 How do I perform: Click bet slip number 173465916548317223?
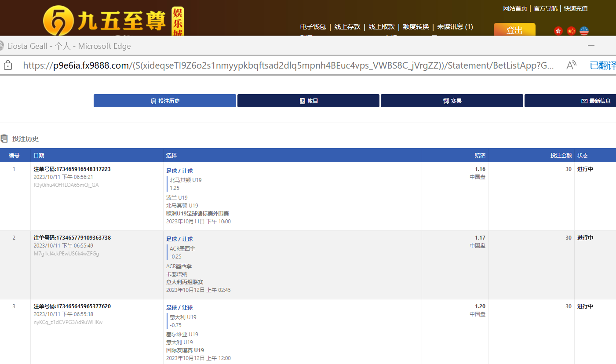point(72,169)
